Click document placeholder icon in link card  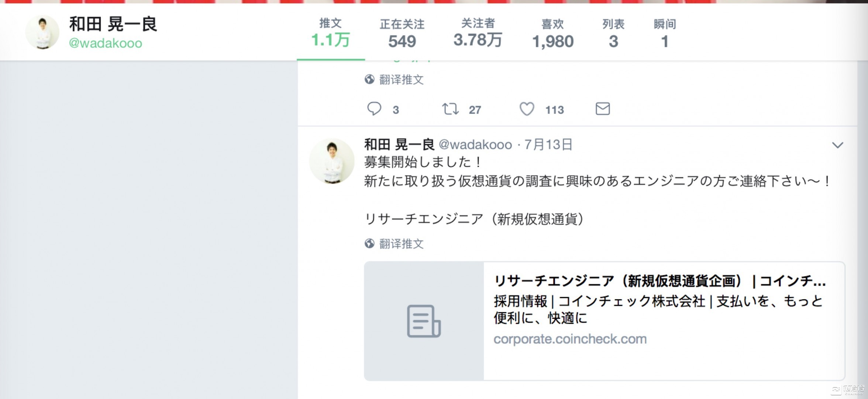(x=424, y=321)
